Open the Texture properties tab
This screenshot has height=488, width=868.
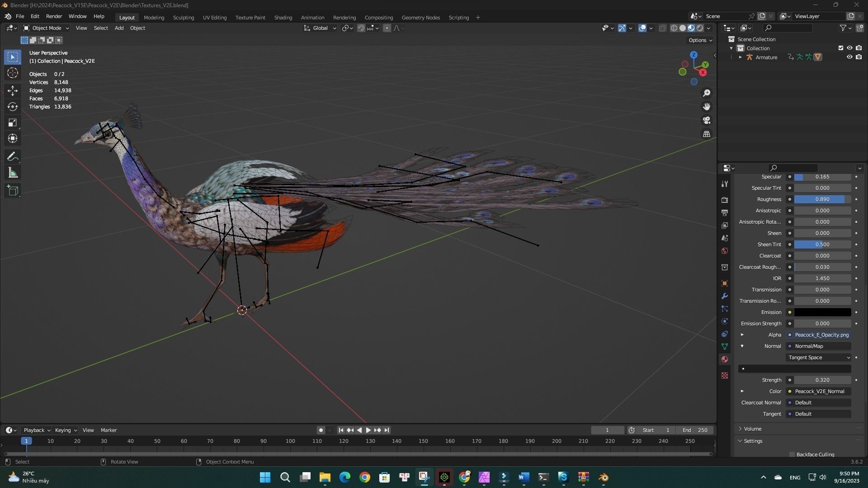[x=725, y=375]
